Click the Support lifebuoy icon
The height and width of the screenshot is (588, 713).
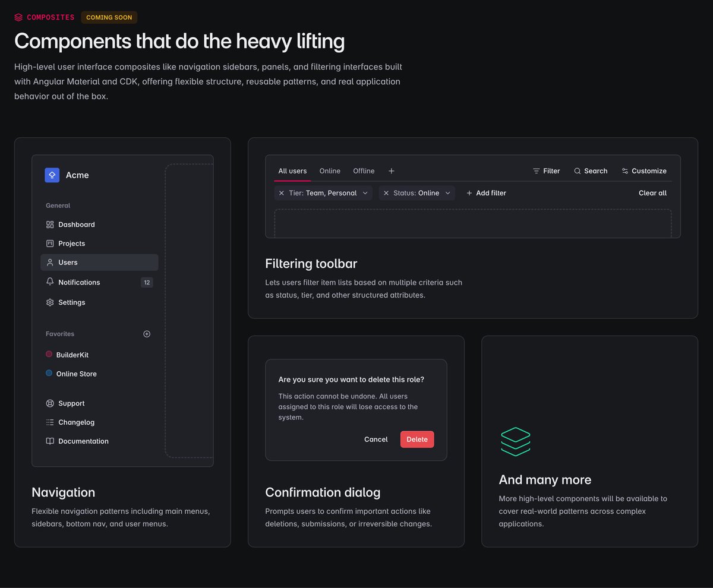pos(50,403)
